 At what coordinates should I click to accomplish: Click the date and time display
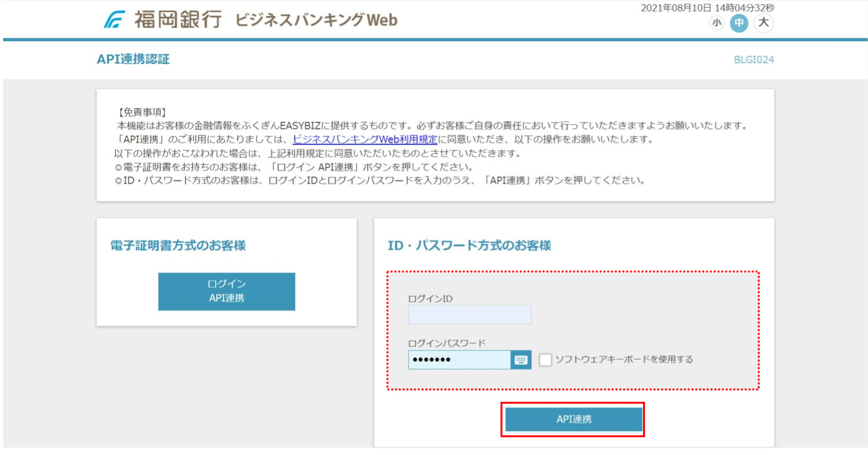click(708, 8)
